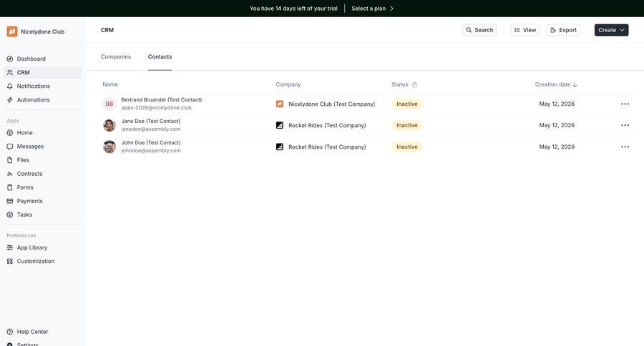This screenshot has width=644, height=346.
Task: Click the Creation date column header
Action: (x=552, y=84)
